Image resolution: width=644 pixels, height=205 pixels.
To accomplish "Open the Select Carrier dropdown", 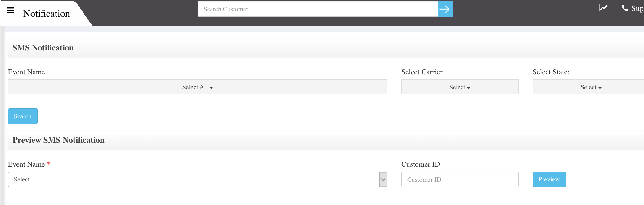I will click(x=460, y=87).
